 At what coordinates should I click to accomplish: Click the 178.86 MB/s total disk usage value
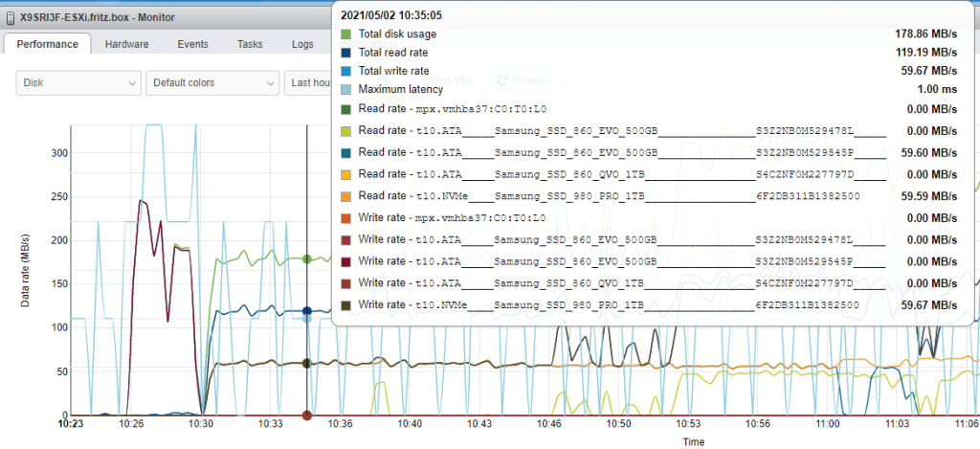pos(925,34)
